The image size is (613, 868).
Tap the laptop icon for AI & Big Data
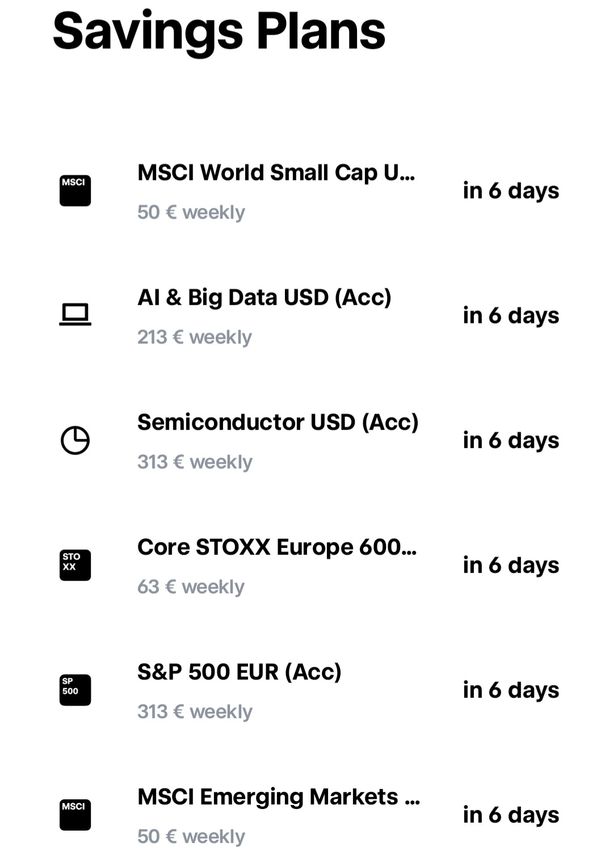pyautogui.click(x=75, y=315)
